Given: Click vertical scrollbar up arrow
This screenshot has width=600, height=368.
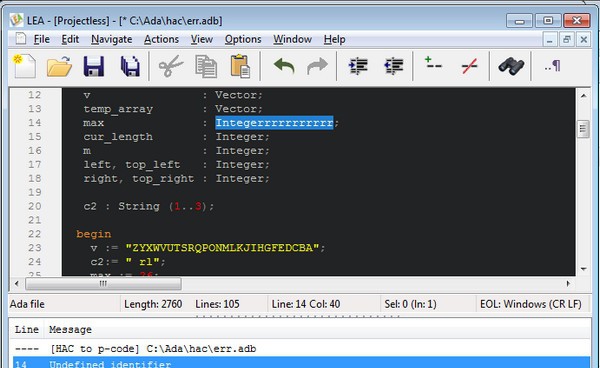Looking at the screenshot, I should pos(583,96).
